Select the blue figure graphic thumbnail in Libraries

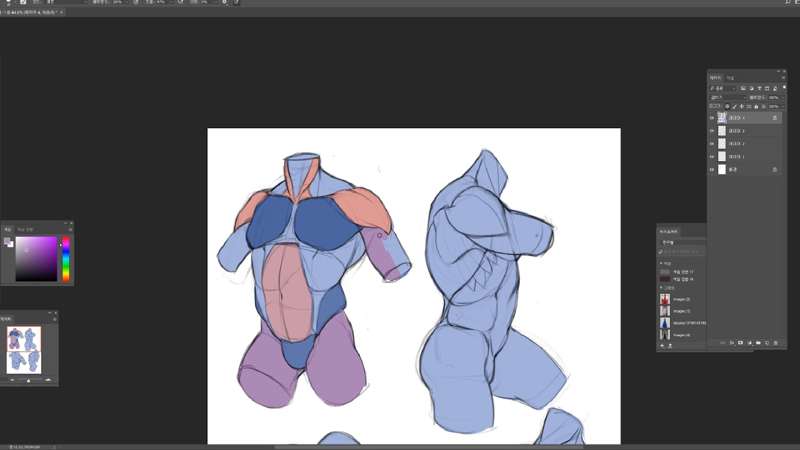(665, 323)
